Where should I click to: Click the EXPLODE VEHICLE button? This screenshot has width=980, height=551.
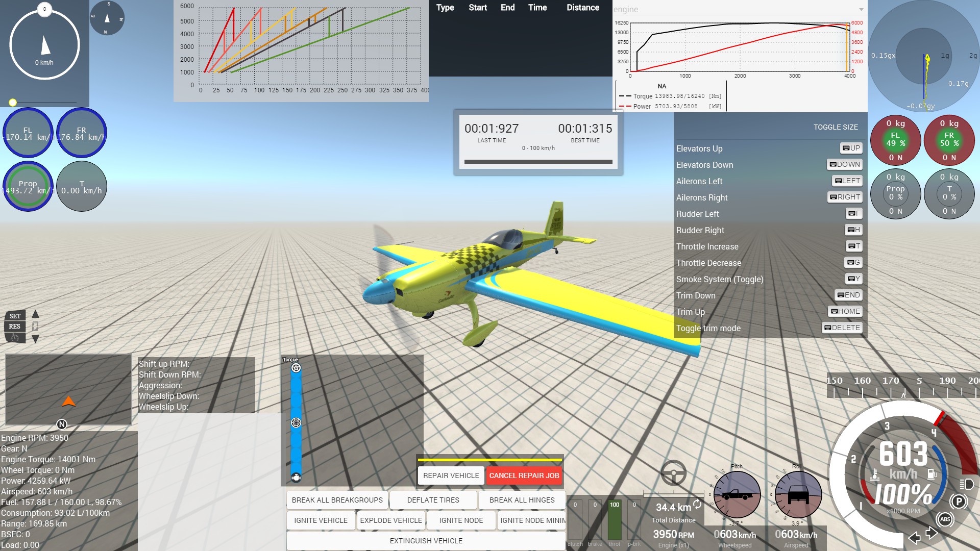pyautogui.click(x=391, y=520)
